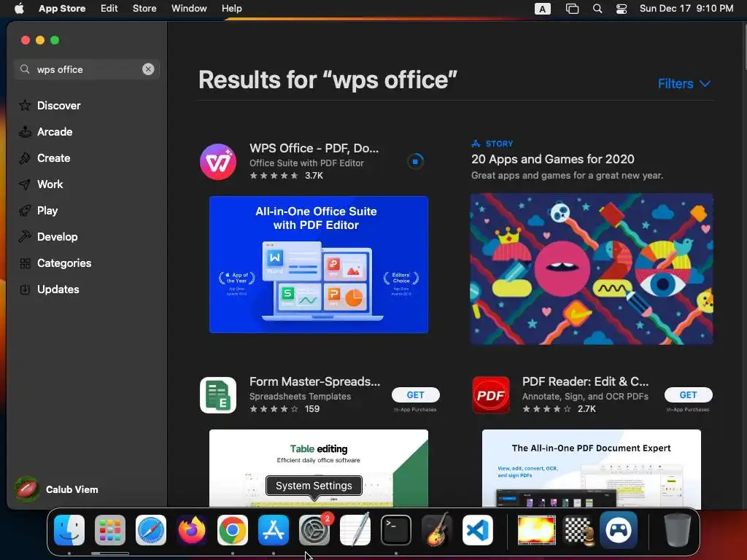Open Spotlight search in menu bar
Viewport: 747px width, 560px height.
point(597,9)
